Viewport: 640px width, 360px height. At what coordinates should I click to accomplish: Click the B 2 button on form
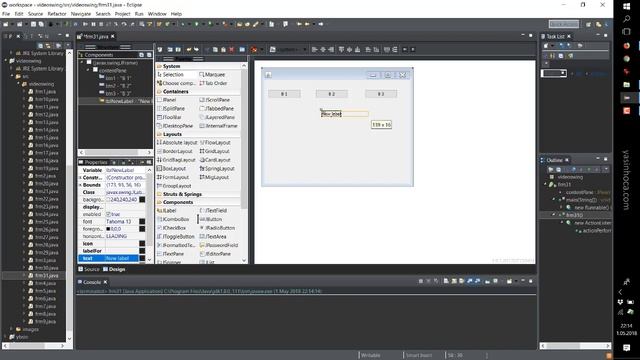[x=332, y=94]
